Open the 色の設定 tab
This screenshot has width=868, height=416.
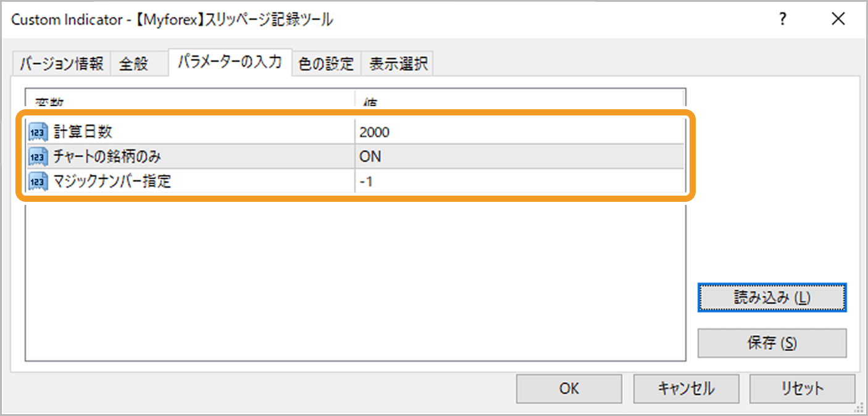[326, 62]
